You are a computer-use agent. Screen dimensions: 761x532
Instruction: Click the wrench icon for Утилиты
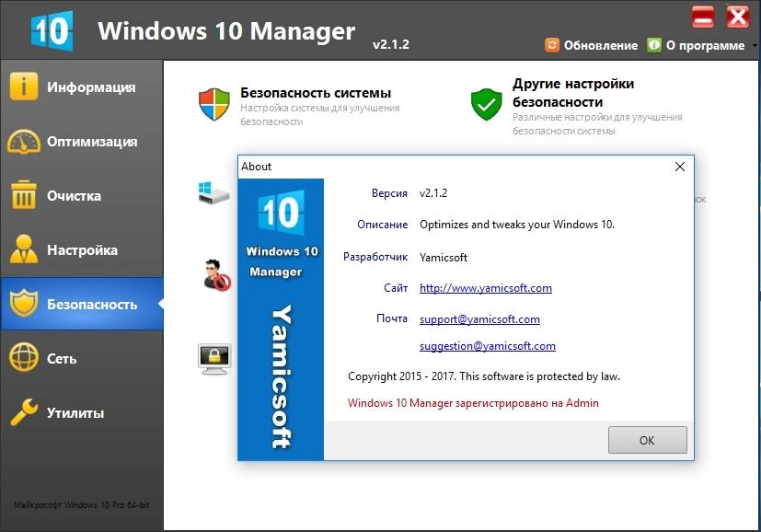click(x=23, y=412)
